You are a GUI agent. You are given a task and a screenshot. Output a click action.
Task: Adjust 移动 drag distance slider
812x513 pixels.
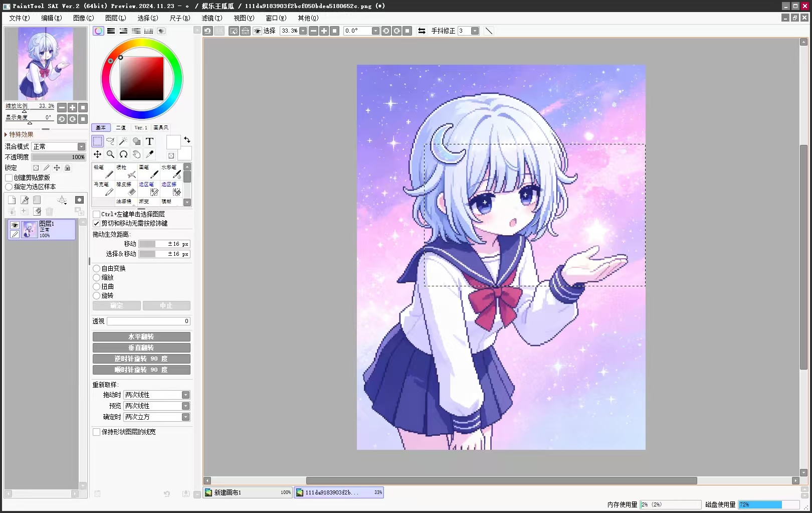tap(164, 244)
